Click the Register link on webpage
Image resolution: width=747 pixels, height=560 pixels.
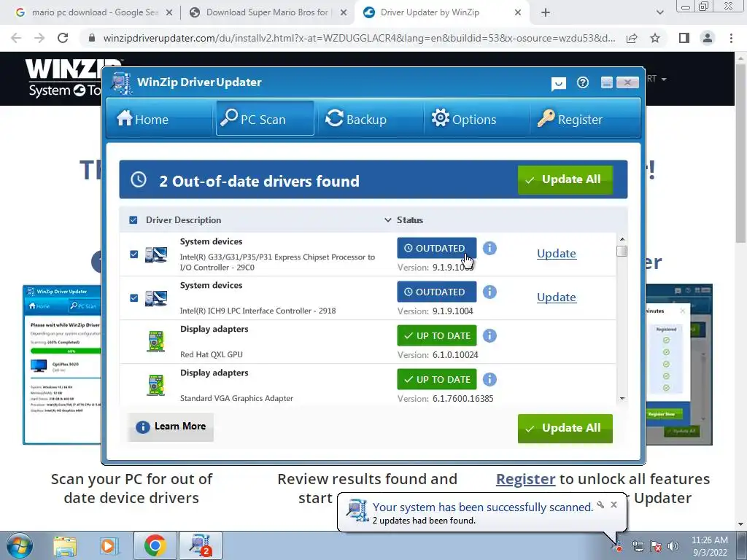[525, 479]
